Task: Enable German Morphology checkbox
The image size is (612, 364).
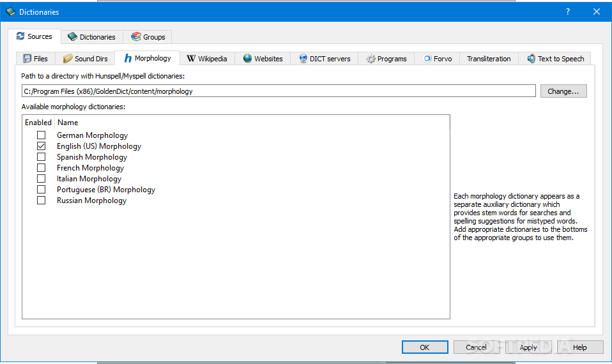Action: coord(41,135)
